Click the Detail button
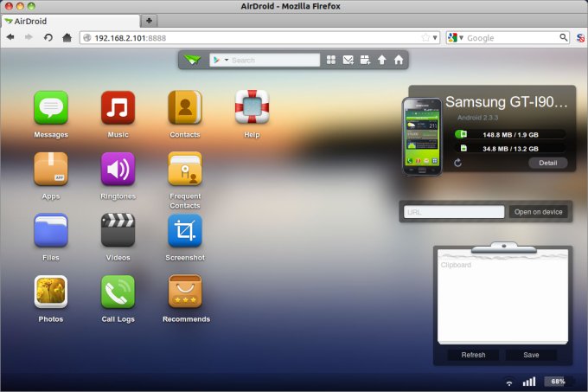This screenshot has height=392, width=588. [x=548, y=163]
